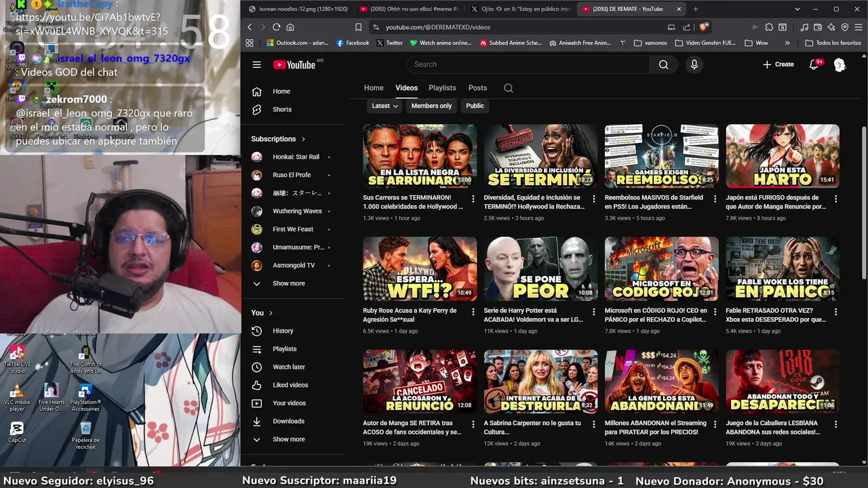
Task: Open SE PONE PEOR Harry Potter thumbnail
Action: (540, 269)
